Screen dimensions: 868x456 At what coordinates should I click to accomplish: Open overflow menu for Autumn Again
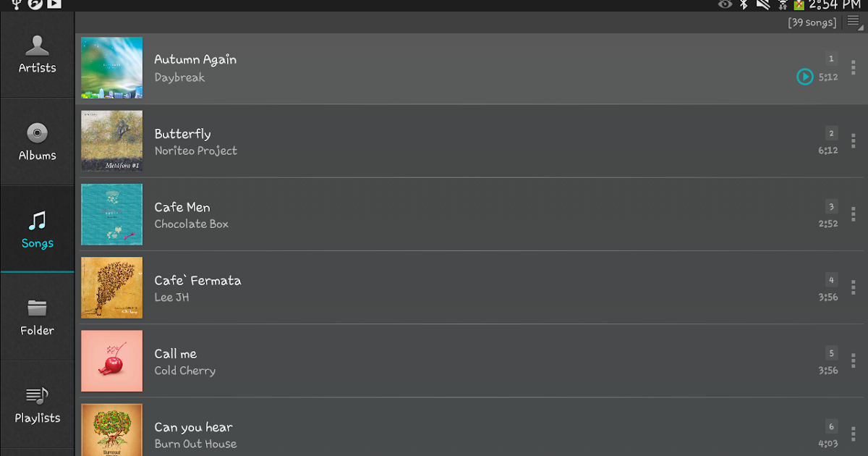(854, 67)
